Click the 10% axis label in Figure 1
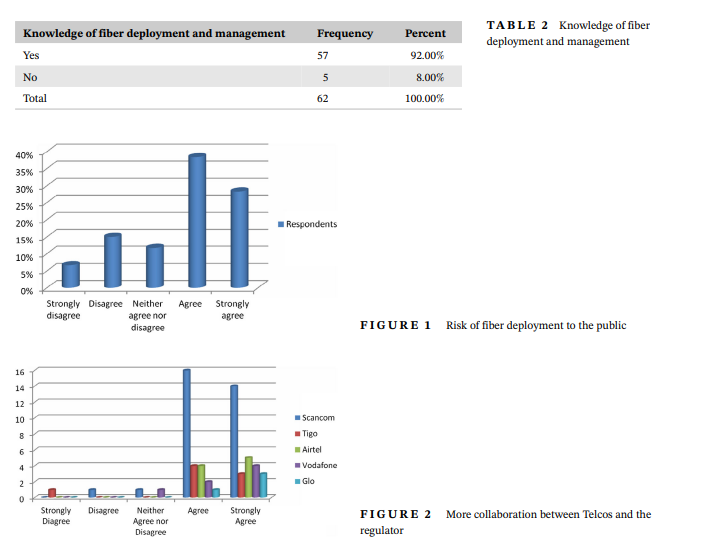Image resolution: width=711 pixels, height=558 pixels. [24, 257]
